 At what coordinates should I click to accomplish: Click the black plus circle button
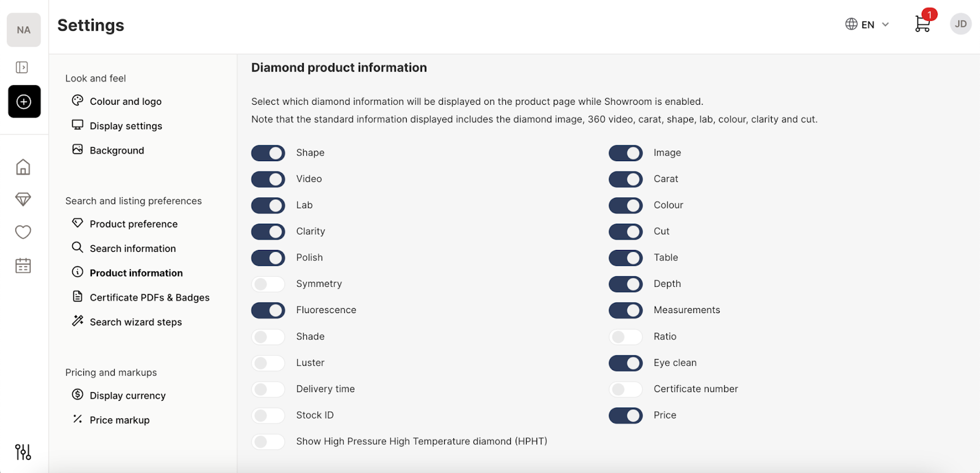[x=24, y=102]
